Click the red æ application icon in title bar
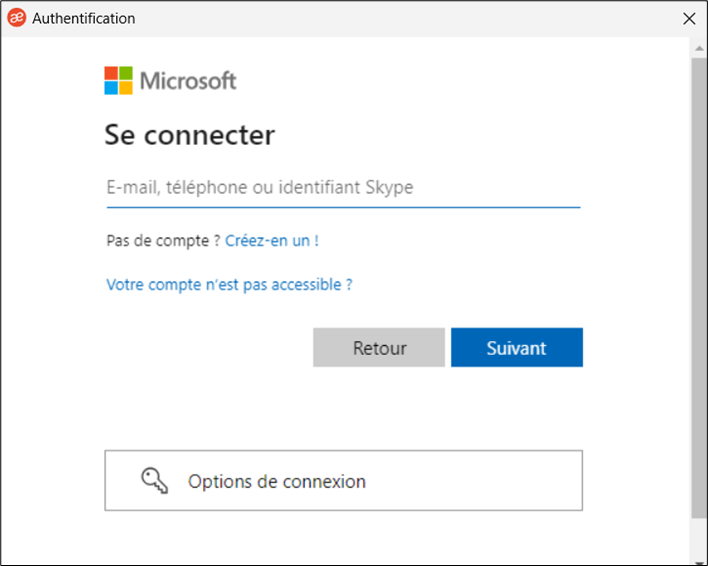The width and height of the screenshot is (708, 566). [x=17, y=18]
